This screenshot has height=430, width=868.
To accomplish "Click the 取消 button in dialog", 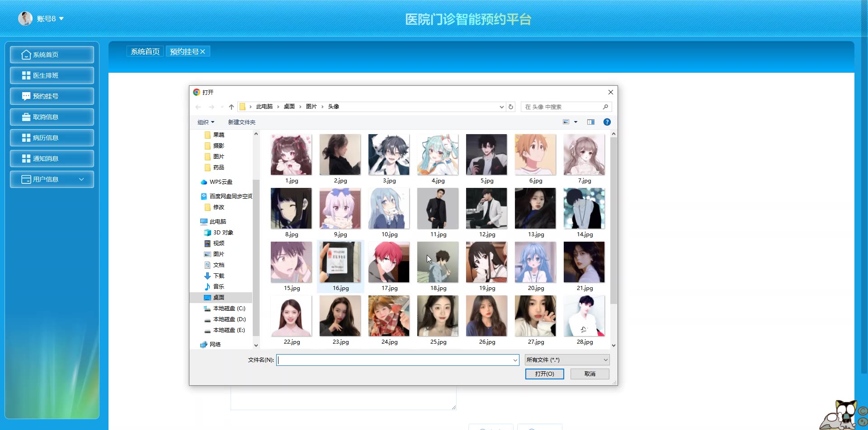I will (590, 374).
